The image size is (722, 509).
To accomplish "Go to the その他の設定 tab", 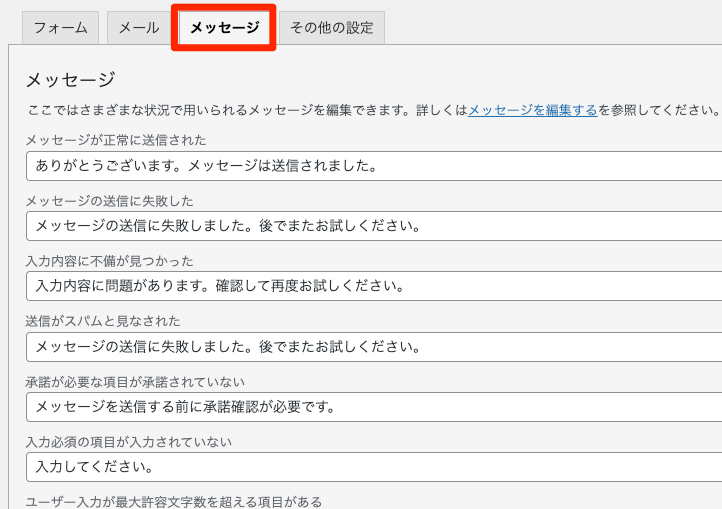I will point(331,28).
